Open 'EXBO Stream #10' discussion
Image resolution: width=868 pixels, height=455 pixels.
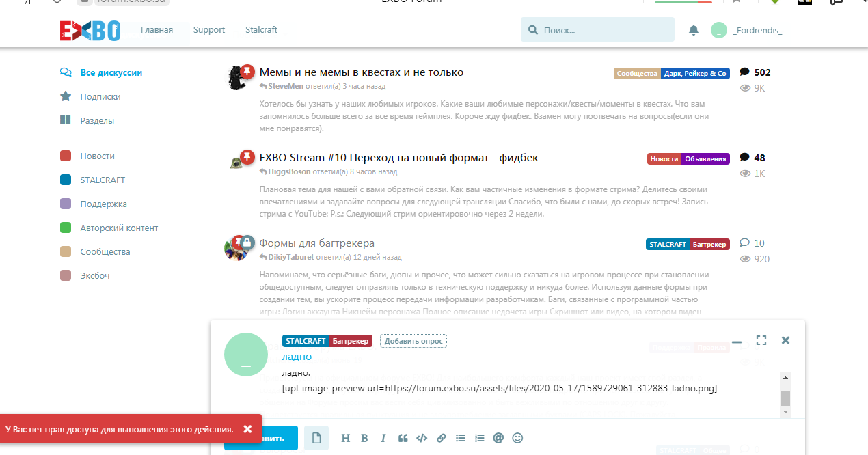click(399, 158)
